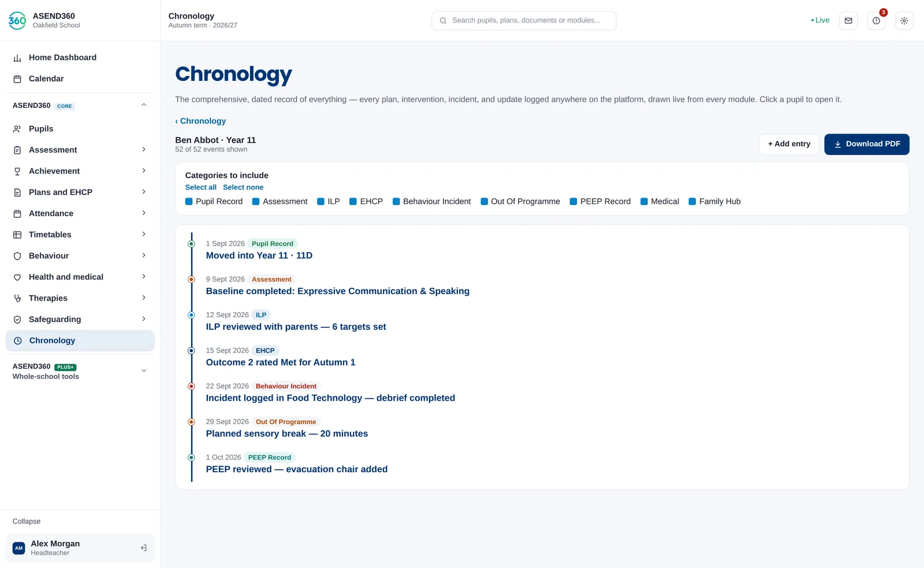Click the Collapse sidebar control
Viewport: 924px width, 568px height.
tap(27, 522)
